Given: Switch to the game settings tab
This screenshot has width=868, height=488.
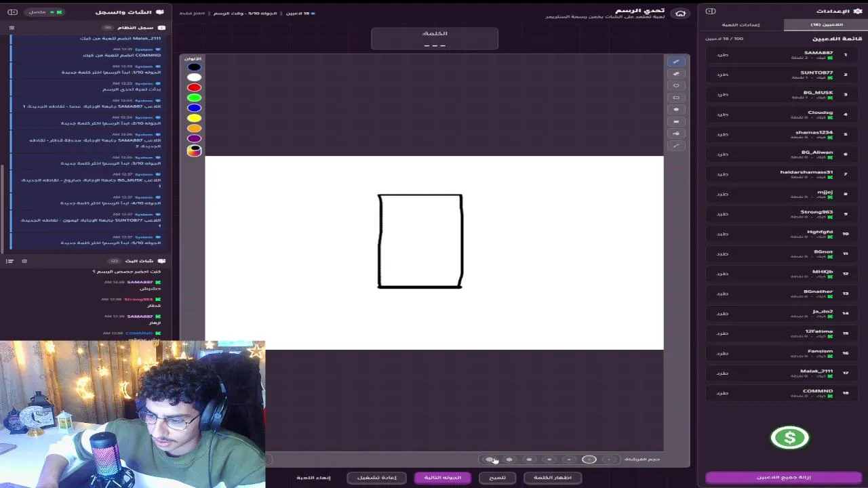Looking at the screenshot, I should (x=741, y=24).
